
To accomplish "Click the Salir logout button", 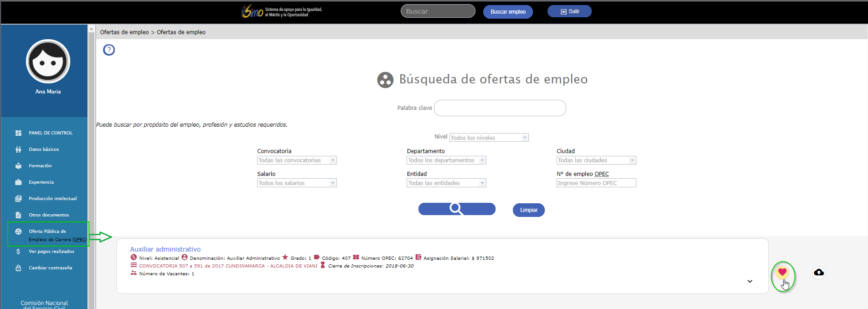I will coord(569,11).
